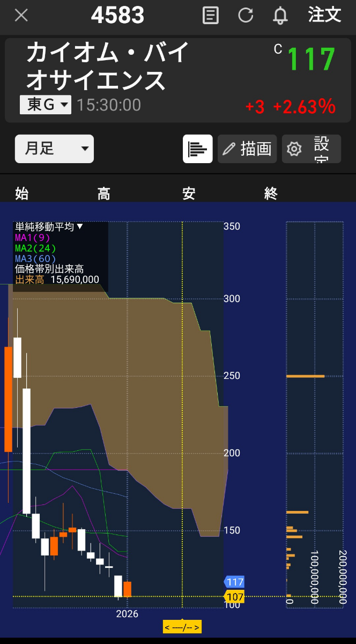The height and width of the screenshot is (644, 356).
Task: Tap the 注文 order button
Action: pos(324,15)
